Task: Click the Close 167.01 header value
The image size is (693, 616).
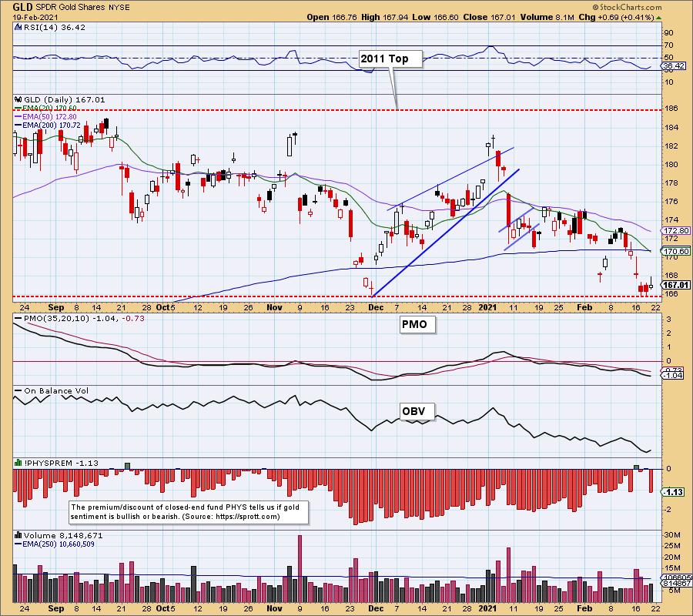Action: click(x=489, y=17)
